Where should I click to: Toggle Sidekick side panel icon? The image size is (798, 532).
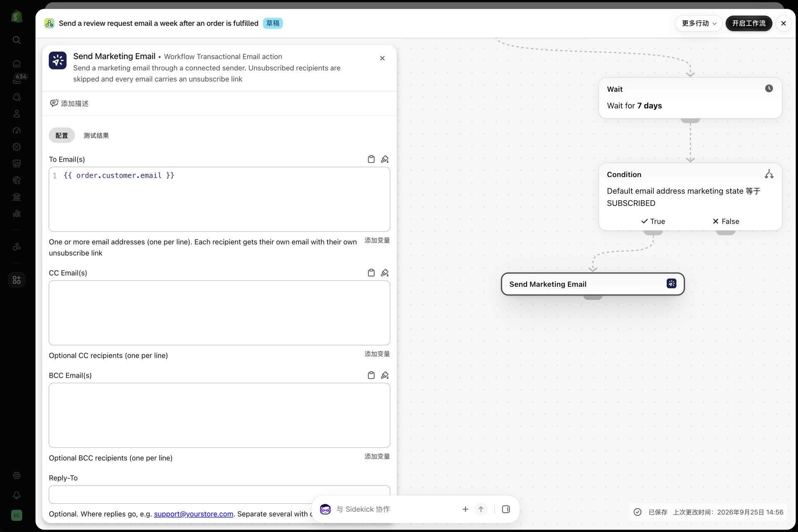pos(506,509)
